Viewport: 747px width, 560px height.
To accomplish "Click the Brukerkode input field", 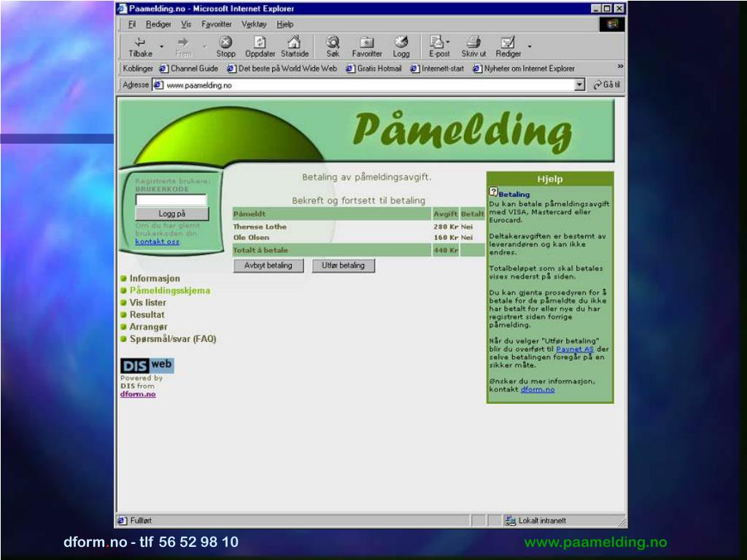I will (171, 200).
